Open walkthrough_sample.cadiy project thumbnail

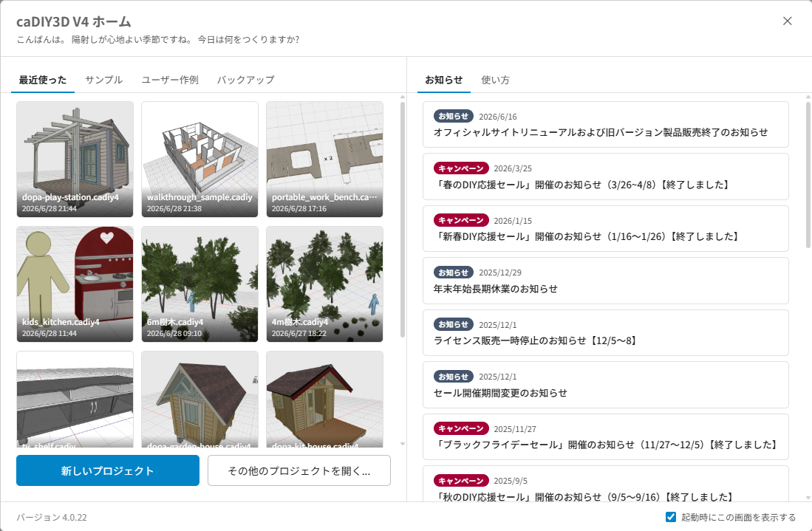click(200, 160)
